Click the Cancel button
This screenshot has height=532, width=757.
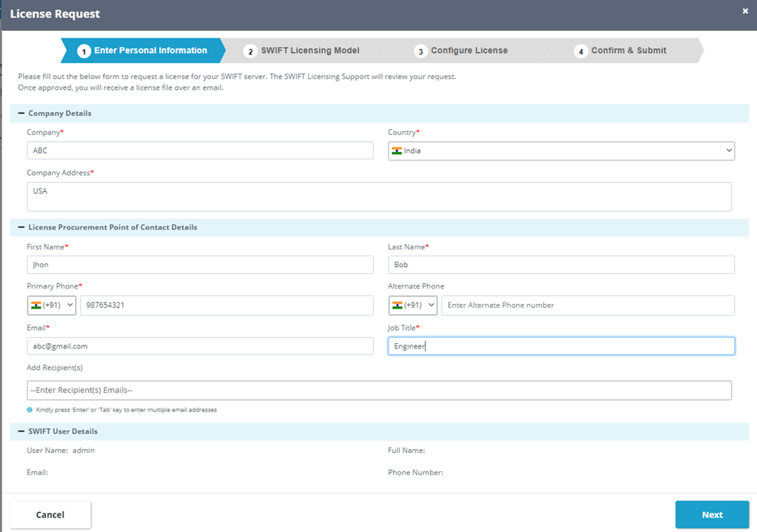pyautogui.click(x=50, y=514)
